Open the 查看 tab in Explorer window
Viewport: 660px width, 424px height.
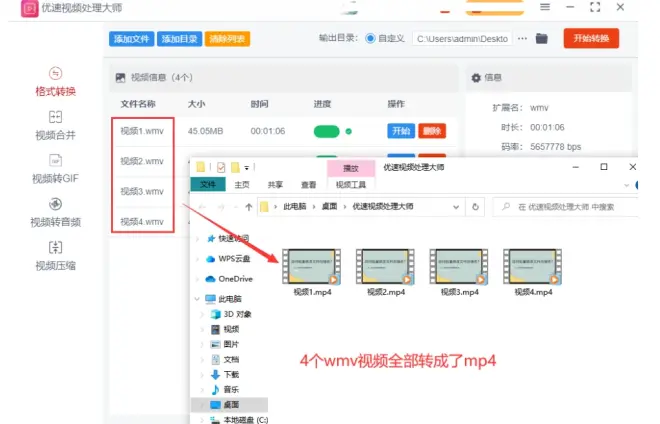click(x=309, y=185)
